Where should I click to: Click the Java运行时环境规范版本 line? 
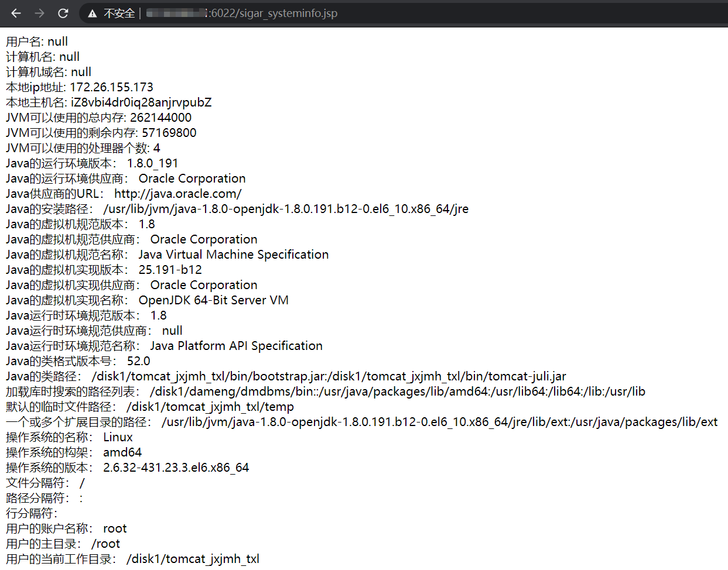click(86, 315)
